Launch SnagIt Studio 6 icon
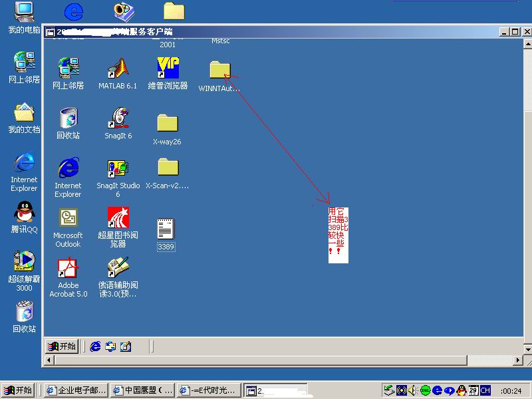The image size is (532, 399). 118,169
